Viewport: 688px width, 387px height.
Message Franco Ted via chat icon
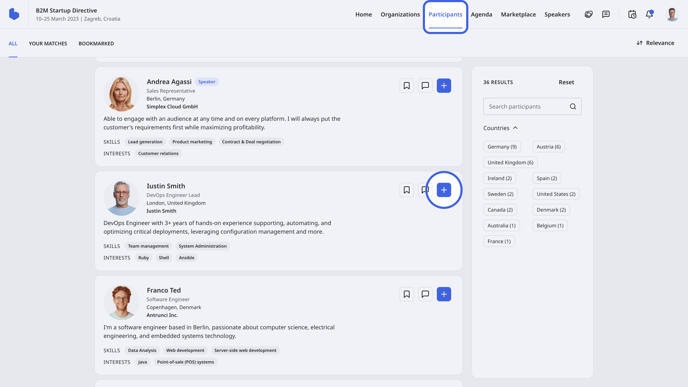[x=425, y=294]
